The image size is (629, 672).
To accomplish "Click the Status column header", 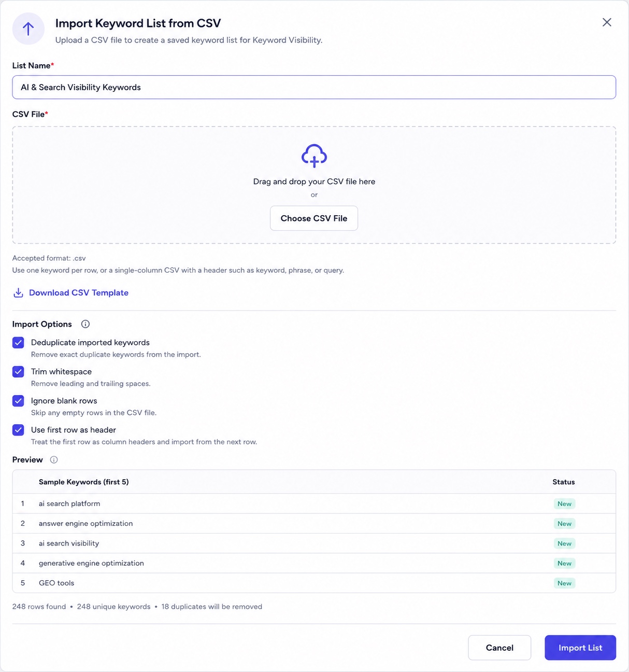I will pyautogui.click(x=564, y=482).
